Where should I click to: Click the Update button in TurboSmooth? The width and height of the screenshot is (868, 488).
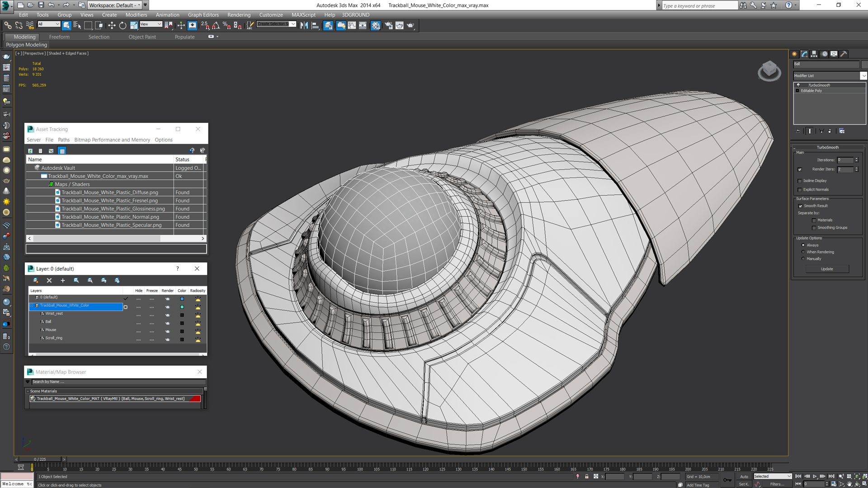pos(828,269)
